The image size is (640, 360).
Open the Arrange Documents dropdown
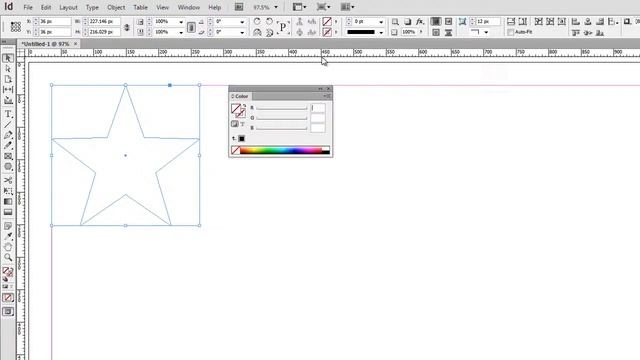[348, 7]
